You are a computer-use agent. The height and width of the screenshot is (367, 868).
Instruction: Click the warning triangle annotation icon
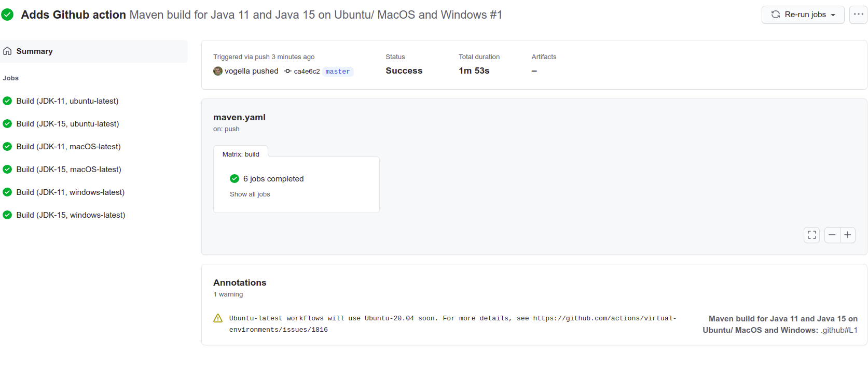[218, 318]
